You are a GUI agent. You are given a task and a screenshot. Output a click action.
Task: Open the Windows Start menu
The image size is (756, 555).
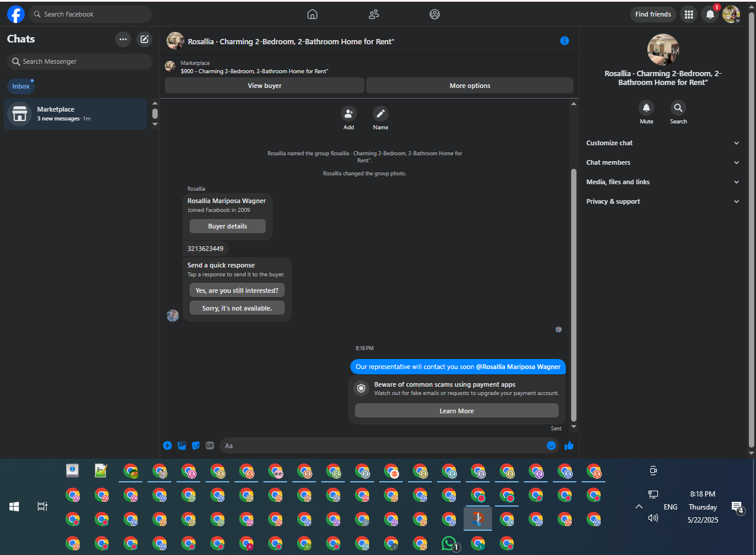14,507
